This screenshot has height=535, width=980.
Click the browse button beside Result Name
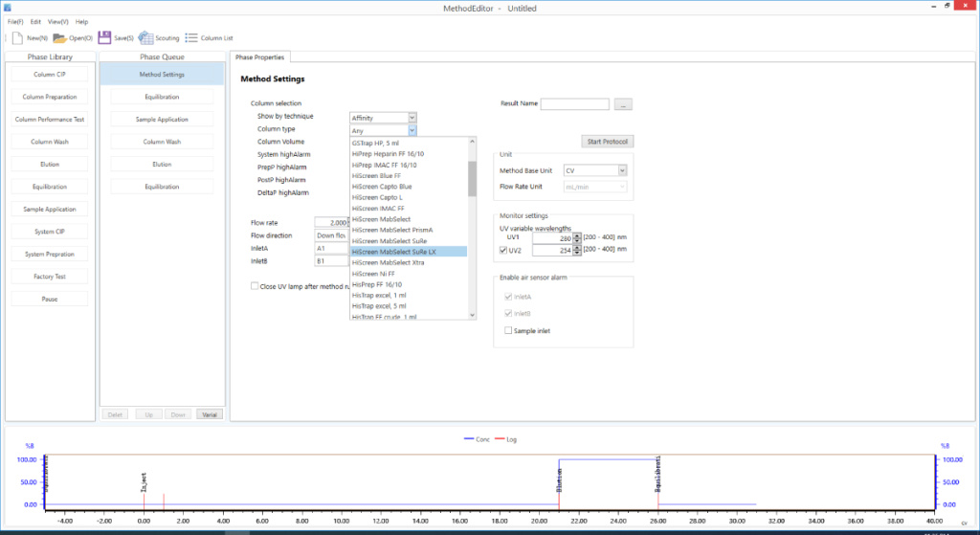tap(623, 104)
